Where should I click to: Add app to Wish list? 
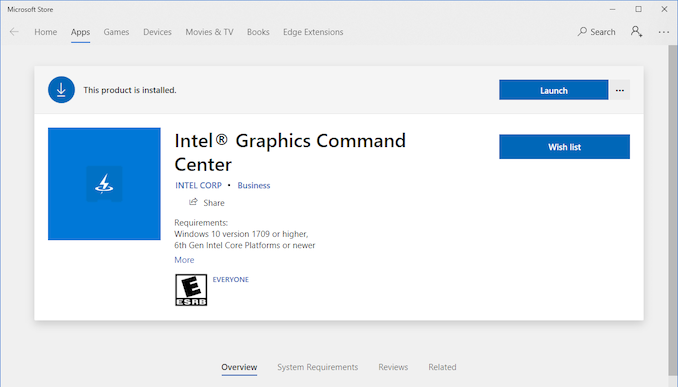click(x=564, y=147)
